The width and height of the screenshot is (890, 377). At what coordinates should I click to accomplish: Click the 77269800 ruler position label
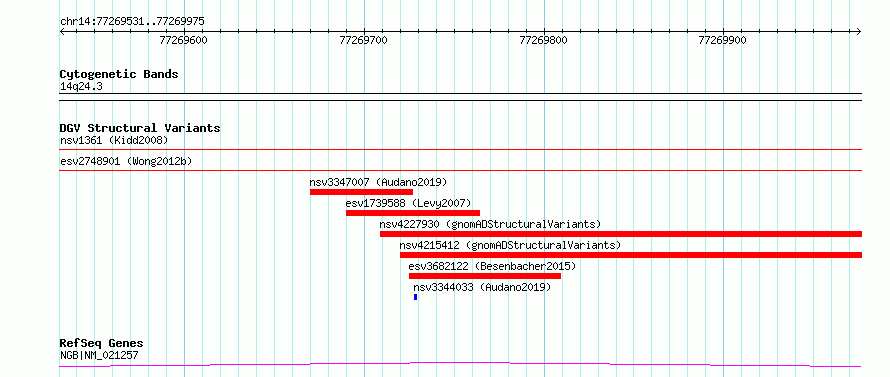tap(543, 40)
